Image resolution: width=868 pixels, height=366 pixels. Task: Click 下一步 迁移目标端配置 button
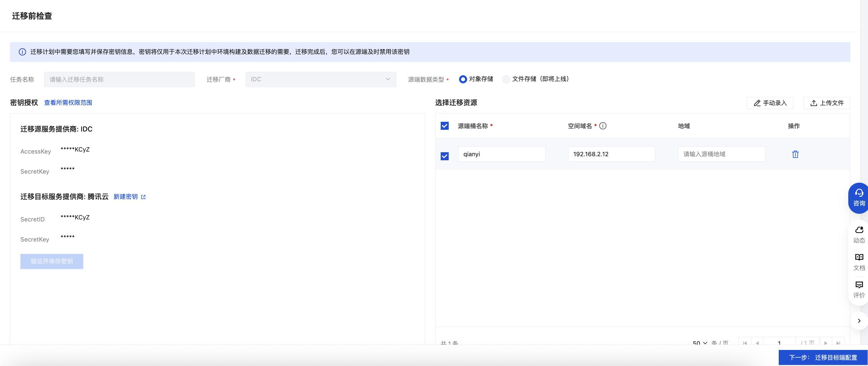pos(823,357)
